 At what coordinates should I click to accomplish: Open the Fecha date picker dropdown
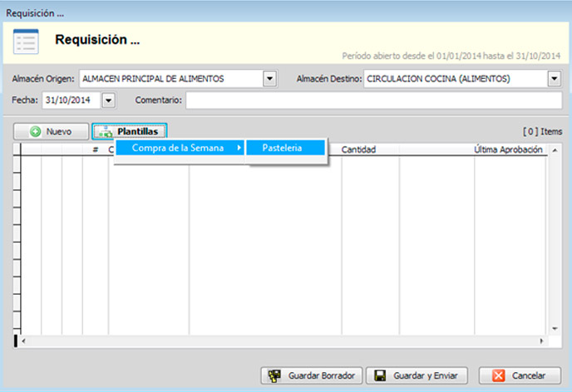coord(107,100)
